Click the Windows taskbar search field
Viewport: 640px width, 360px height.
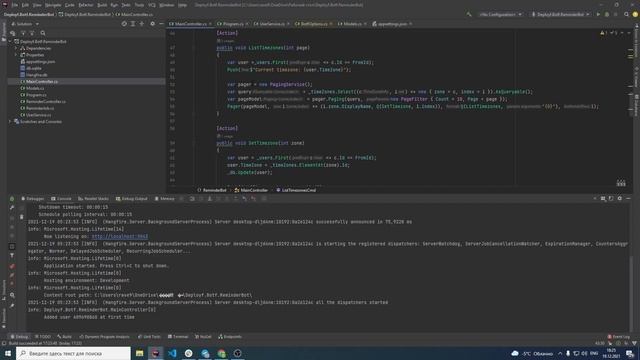73,353
